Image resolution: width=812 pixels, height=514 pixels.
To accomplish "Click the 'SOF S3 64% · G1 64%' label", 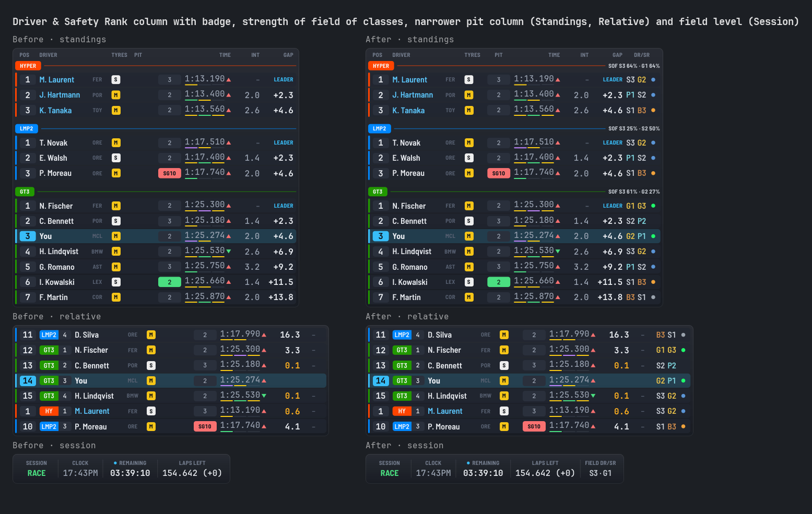I will 634,66.
